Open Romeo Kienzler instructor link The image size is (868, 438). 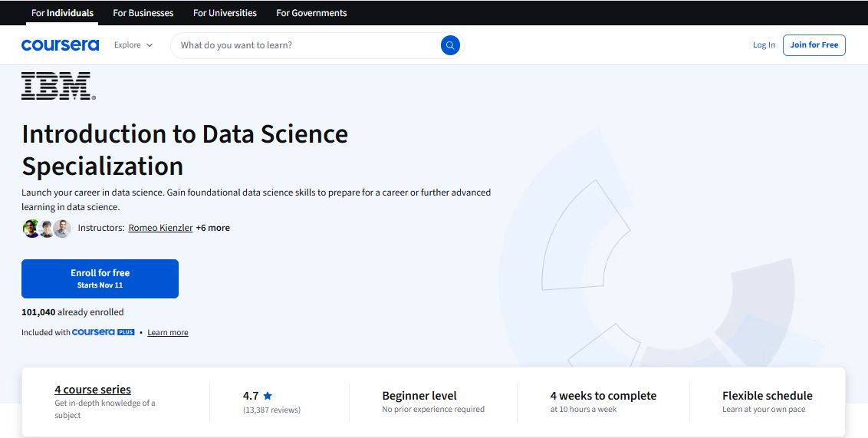coord(160,228)
